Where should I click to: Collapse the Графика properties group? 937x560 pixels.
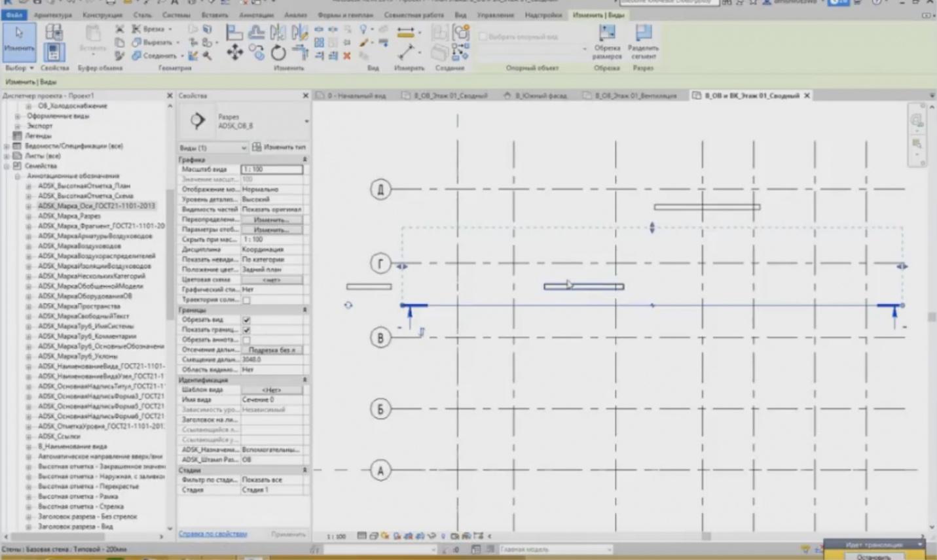coord(304,160)
